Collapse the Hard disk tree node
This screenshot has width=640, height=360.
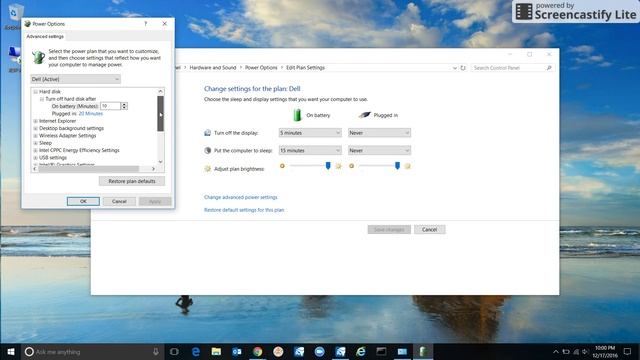pyautogui.click(x=36, y=92)
